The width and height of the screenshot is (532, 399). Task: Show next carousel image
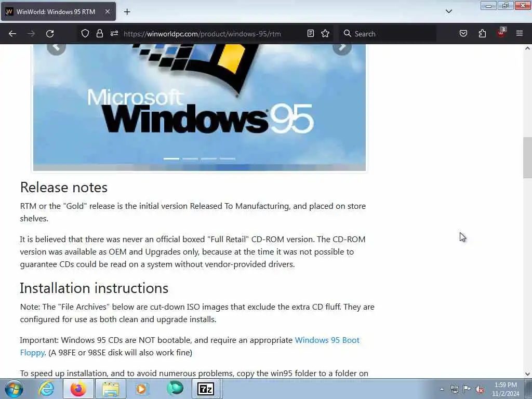(x=342, y=47)
